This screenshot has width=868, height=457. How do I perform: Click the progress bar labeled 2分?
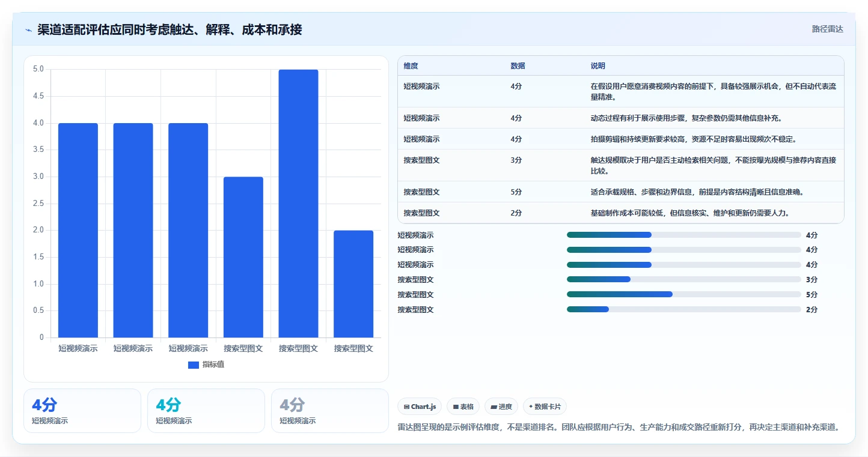(x=684, y=309)
